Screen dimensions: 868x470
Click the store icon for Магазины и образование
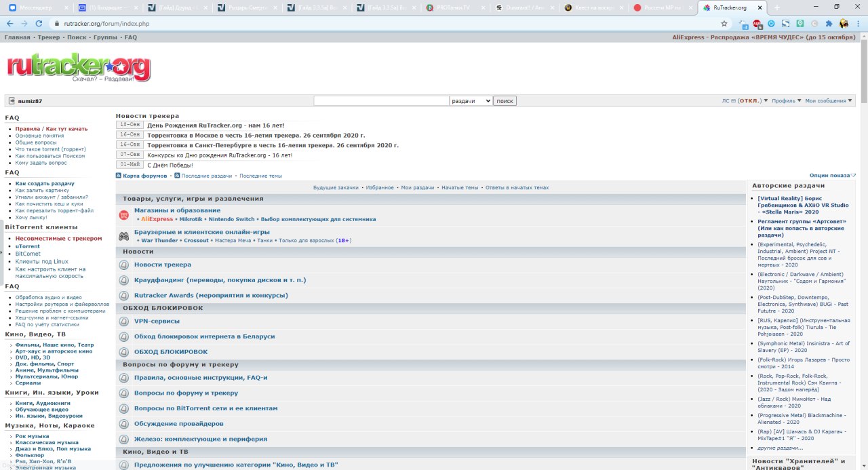point(123,215)
